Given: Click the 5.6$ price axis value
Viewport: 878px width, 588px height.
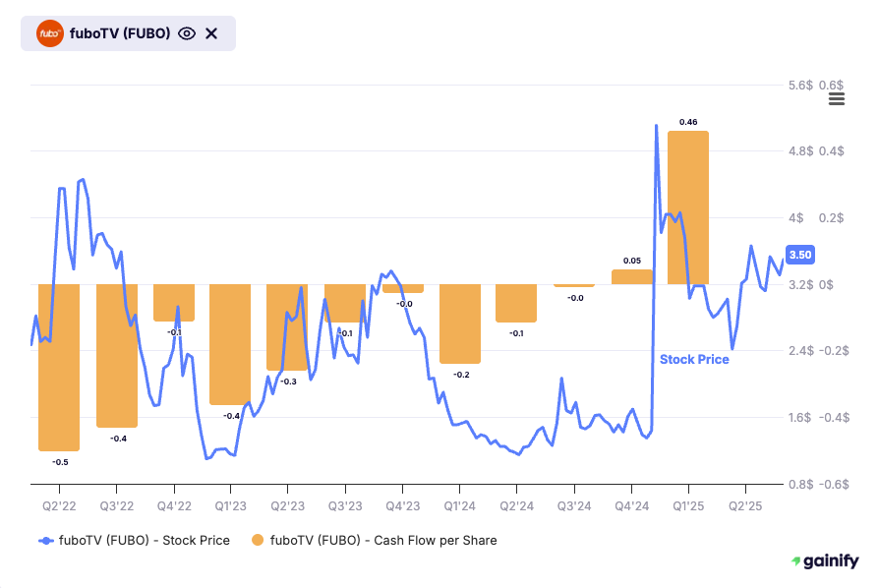Looking at the screenshot, I should click(800, 86).
